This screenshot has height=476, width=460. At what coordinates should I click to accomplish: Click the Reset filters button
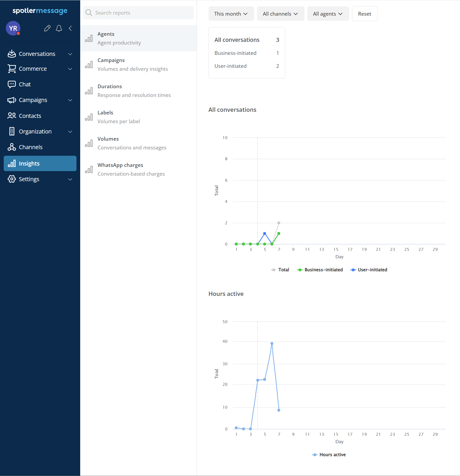(x=364, y=14)
